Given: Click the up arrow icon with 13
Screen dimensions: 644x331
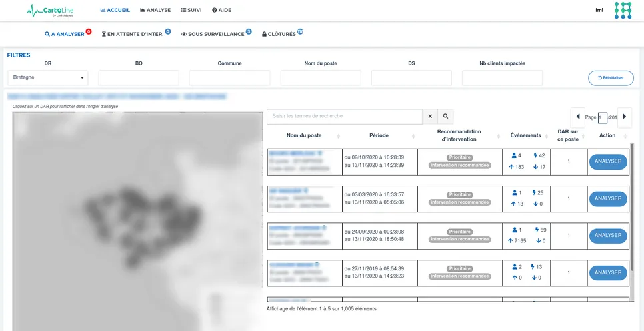Looking at the screenshot, I should pyautogui.click(x=514, y=204).
